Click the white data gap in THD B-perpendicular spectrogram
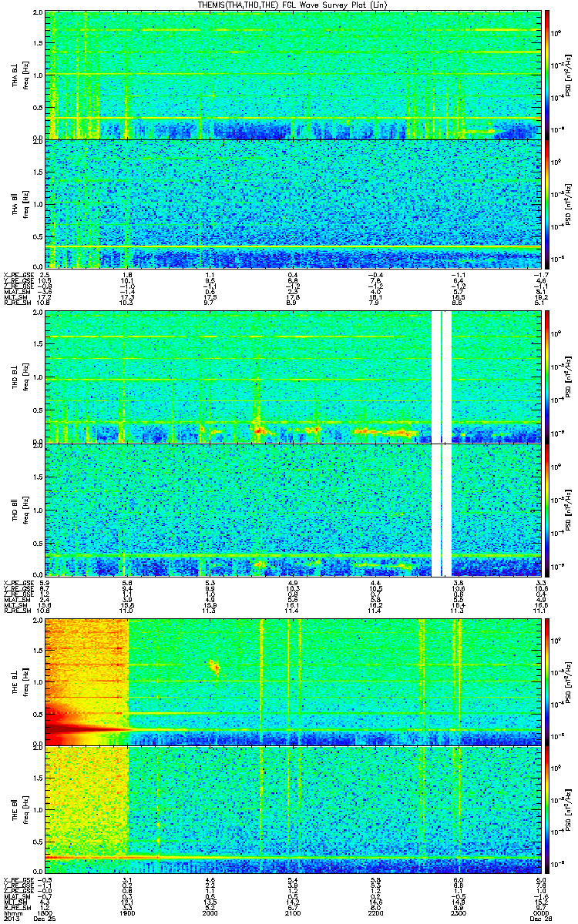 pyautogui.click(x=441, y=377)
